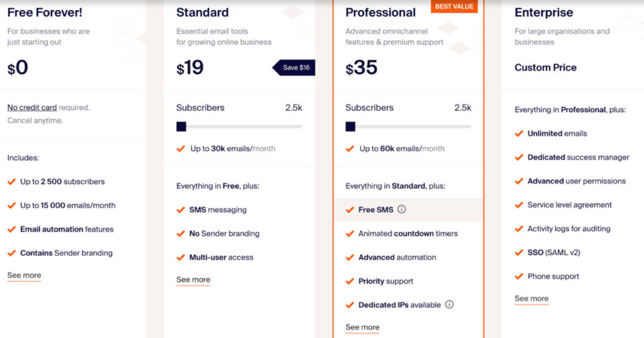This screenshot has height=338, width=644.
Task: Click the info icon beside Dedicated IPs available
Action: [450, 305]
